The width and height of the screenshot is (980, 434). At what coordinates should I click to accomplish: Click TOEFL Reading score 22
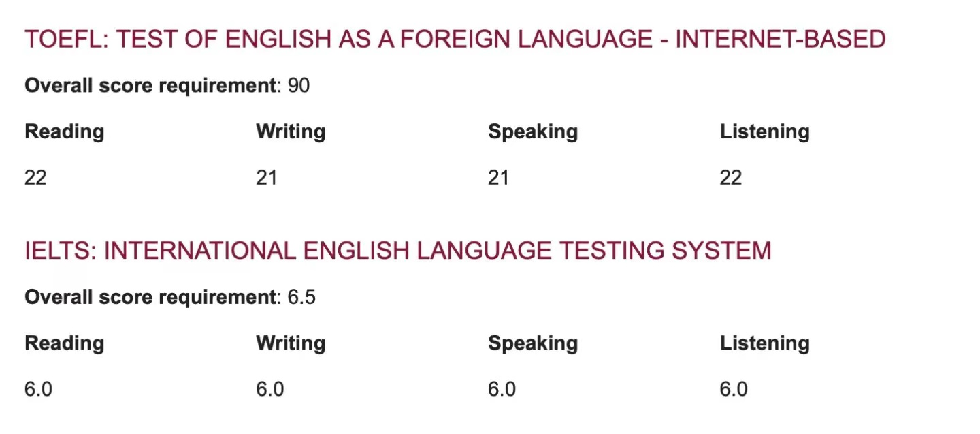pyautogui.click(x=35, y=178)
